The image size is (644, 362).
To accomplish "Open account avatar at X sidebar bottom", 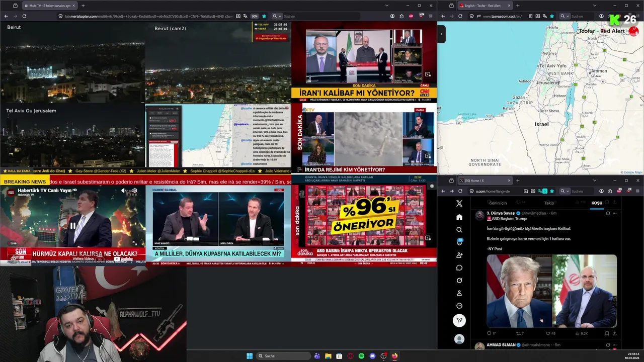I will 459,339.
